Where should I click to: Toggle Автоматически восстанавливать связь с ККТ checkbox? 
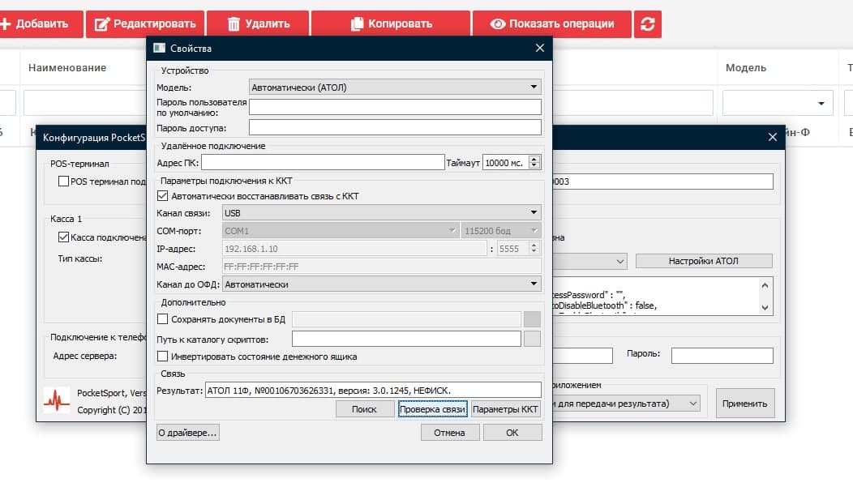click(162, 196)
